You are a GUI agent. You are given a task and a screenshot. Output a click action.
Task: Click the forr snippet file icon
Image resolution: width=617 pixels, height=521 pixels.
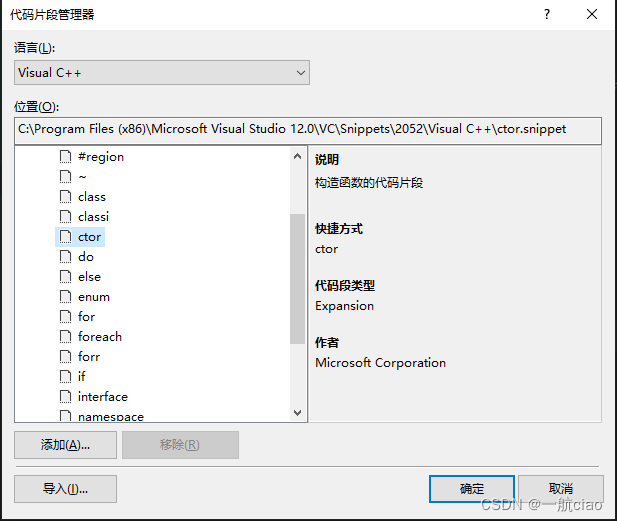(65, 357)
